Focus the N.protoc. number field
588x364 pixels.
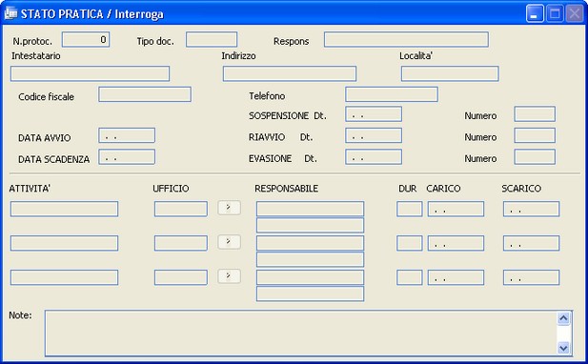pyautogui.click(x=86, y=39)
